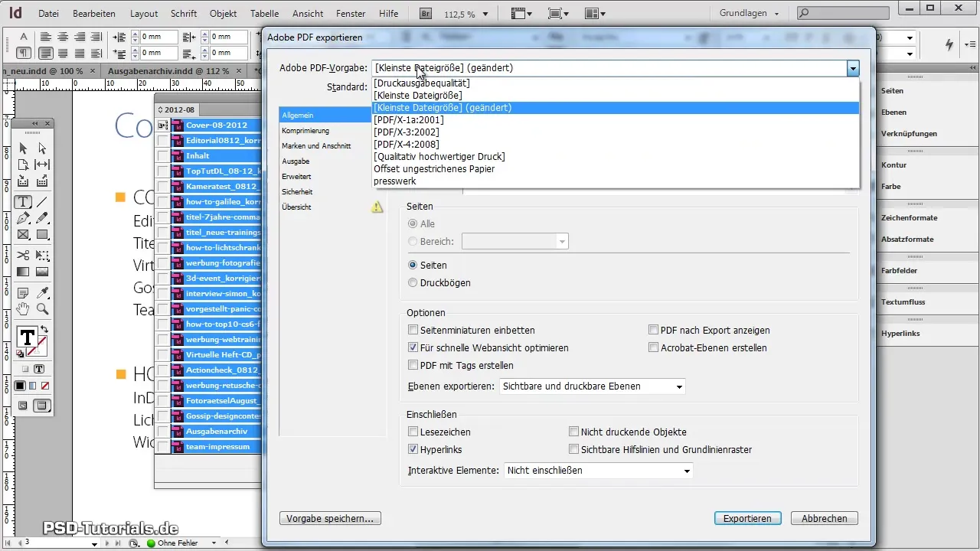The width and height of the screenshot is (980, 551).
Task: Open the Datei menu
Action: pyautogui.click(x=48, y=14)
